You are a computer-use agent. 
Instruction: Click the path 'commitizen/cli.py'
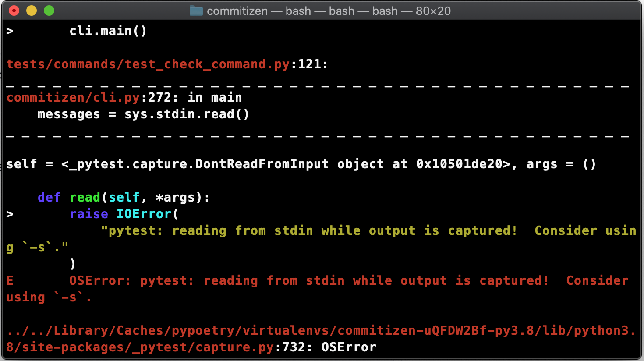[73, 97]
